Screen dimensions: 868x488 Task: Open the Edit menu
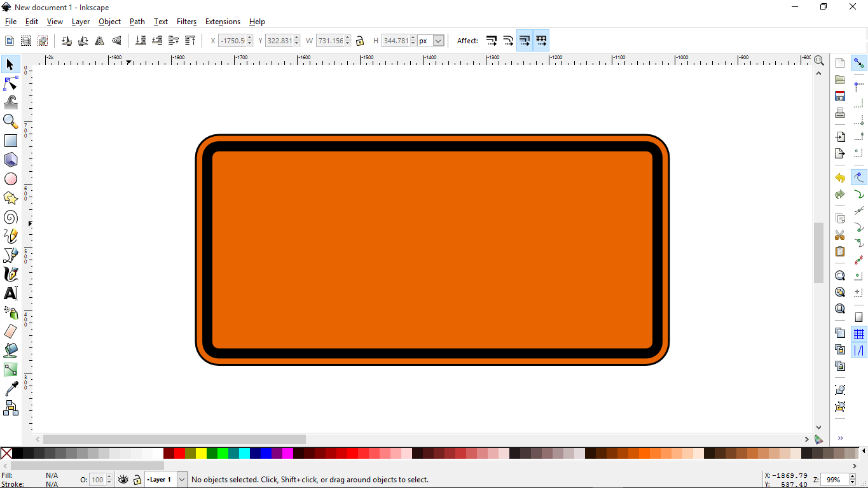pyautogui.click(x=32, y=22)
